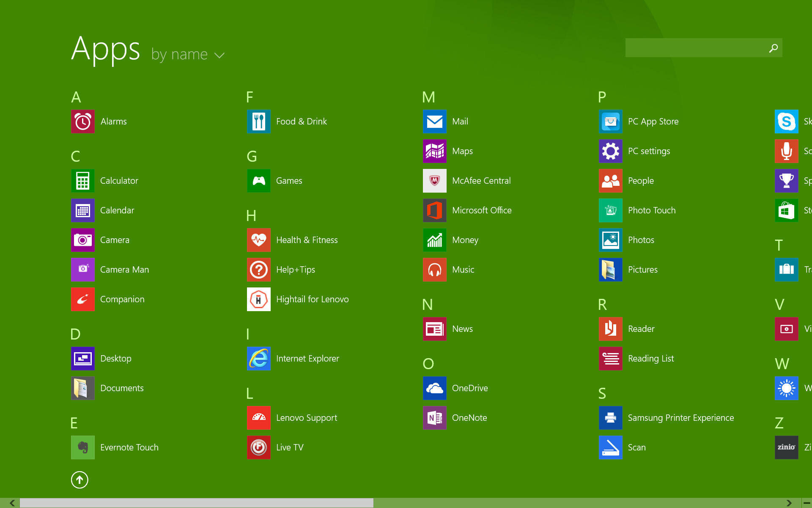Click the scrollbar right arrow

tap(789, 503)
